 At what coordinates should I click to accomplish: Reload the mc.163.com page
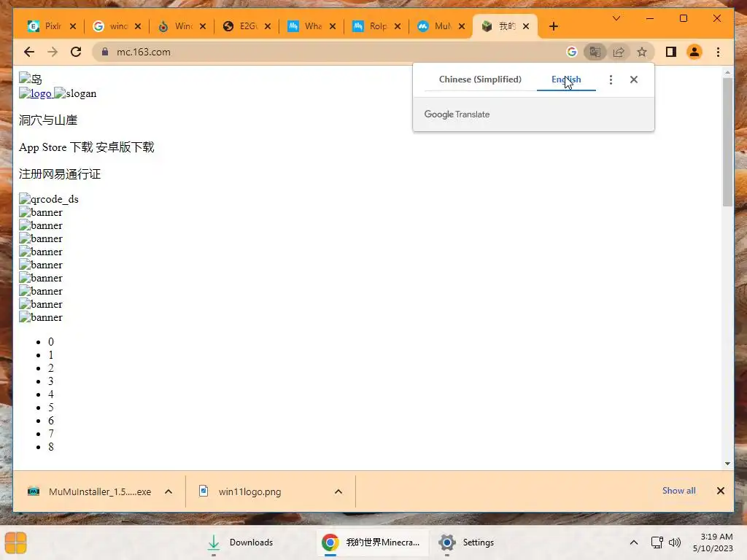point(76,52)
